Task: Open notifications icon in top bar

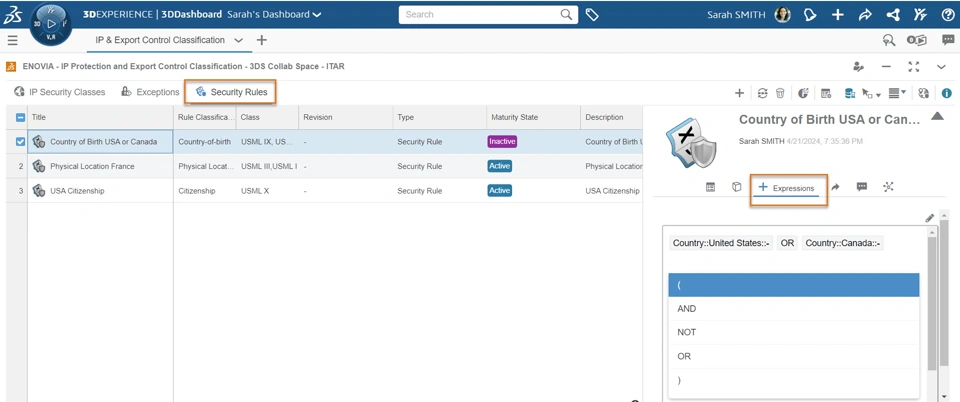Action: point(810,15)
